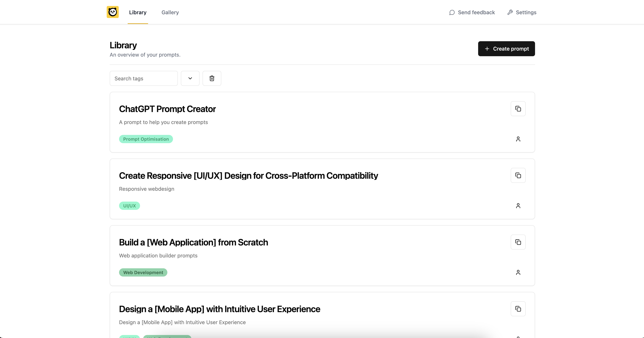
Task: Copy the Build a Web Application prompt
Action: coord(518,242)
